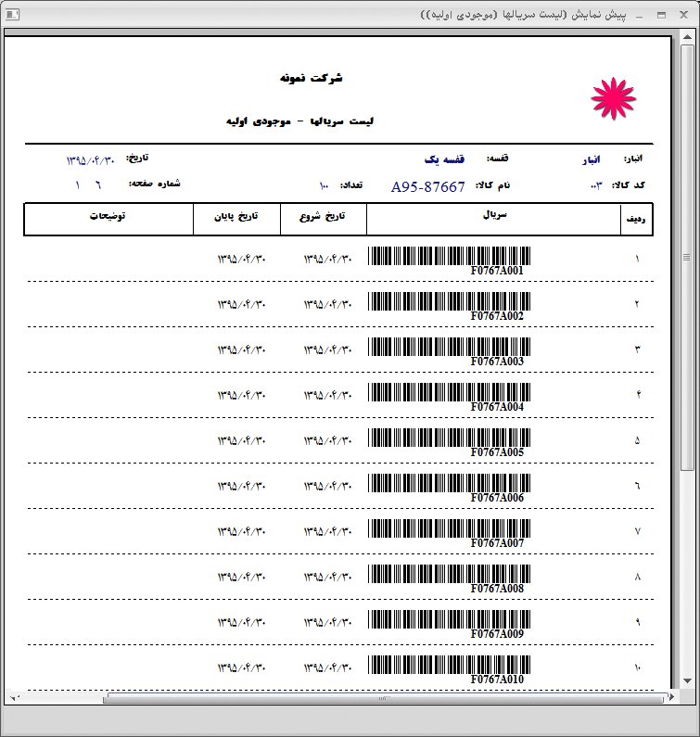Click the vertical scrollbar thumb

coord(687,257)
